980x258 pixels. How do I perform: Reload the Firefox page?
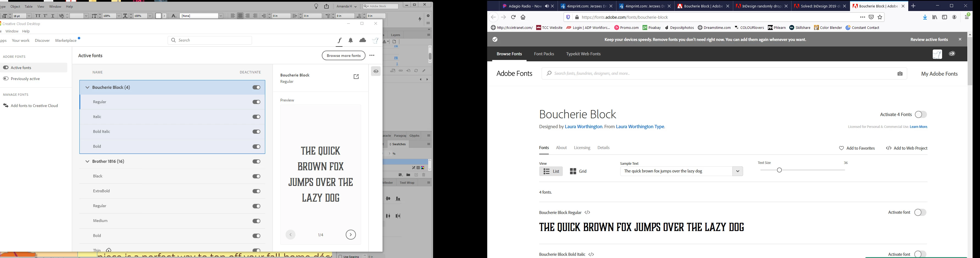(x=513, y=17)
